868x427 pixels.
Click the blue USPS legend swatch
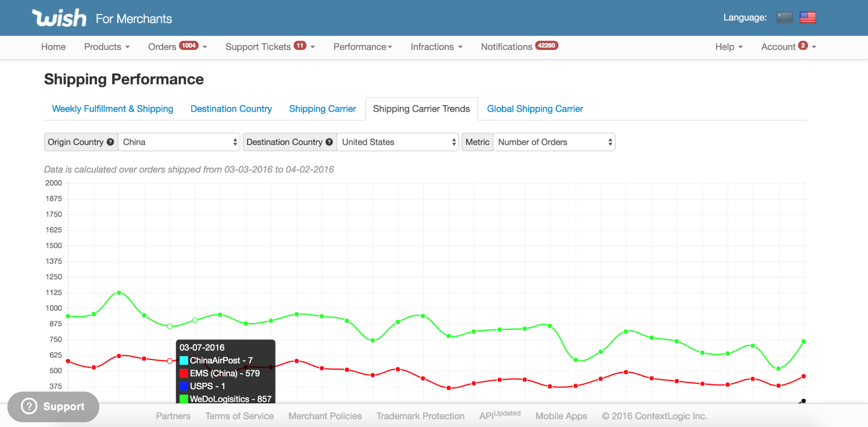click(x=184, y=386)
